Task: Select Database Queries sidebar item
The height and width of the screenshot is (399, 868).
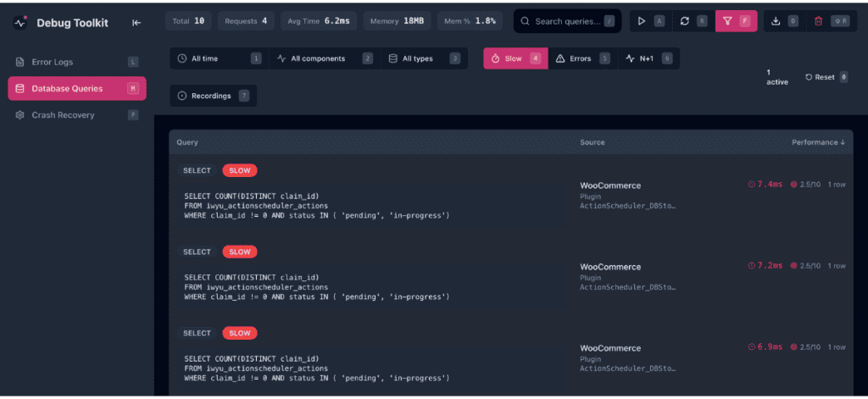Action: click(x=77, y=89)
